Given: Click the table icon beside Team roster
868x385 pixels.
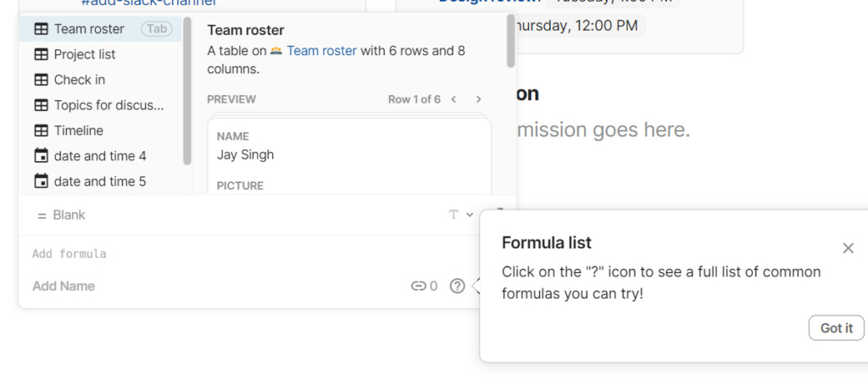Looking at the screenshot, I should pos(41,29).
